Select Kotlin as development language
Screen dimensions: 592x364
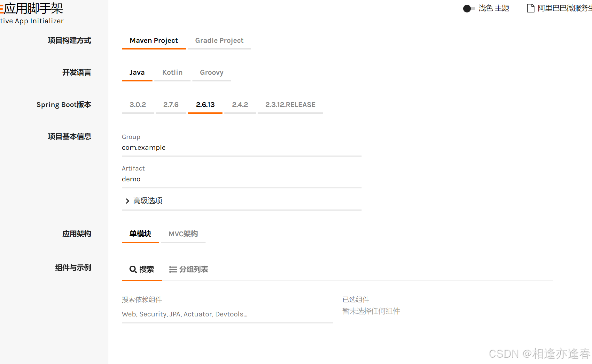[x=172, y=72]
